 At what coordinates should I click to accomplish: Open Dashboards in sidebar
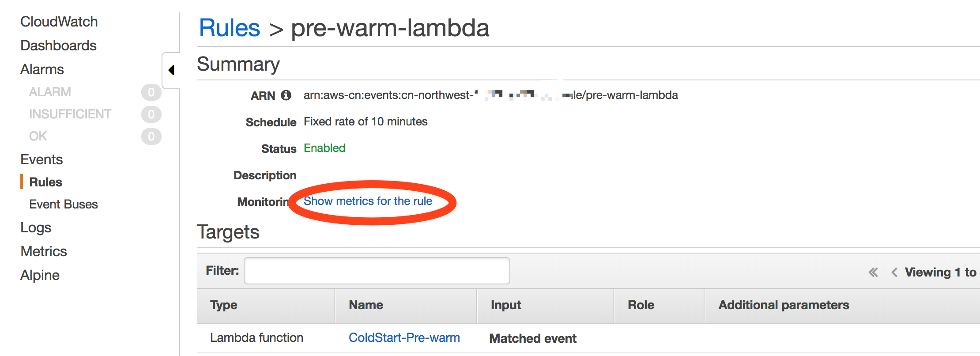coord(58,45)
